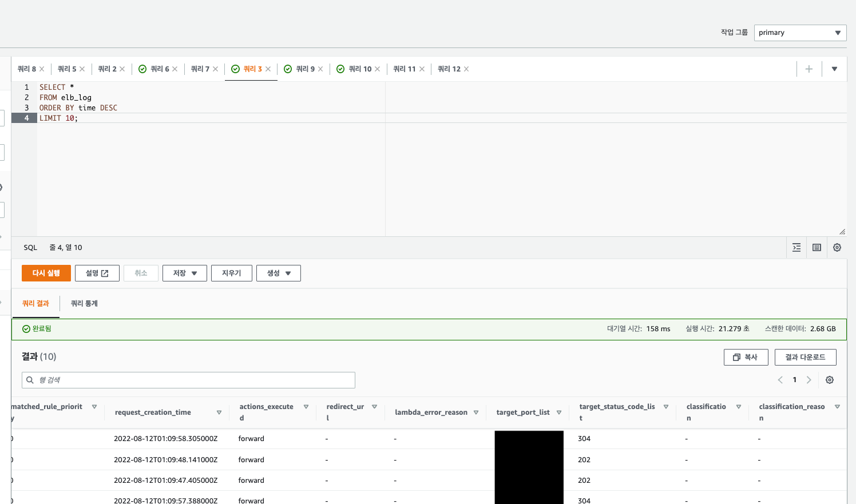This screenshot has height=504, width=856.
Task: Click the editor layout view icon
Action: (817, 248)
